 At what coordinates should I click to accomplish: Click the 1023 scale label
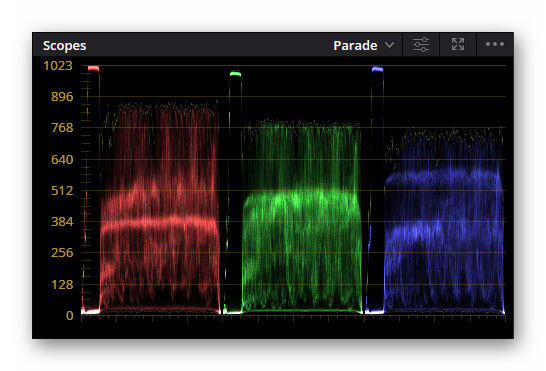point(58,65)
